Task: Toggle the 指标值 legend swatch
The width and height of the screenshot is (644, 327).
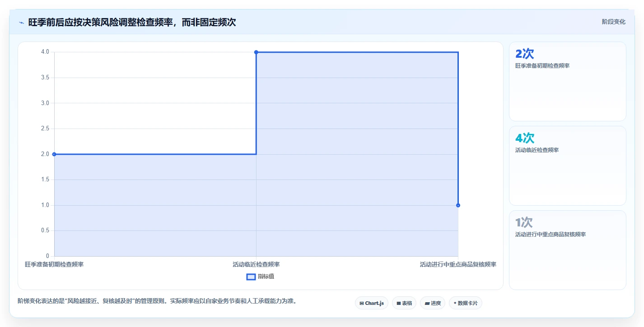Action: point(251,276)
